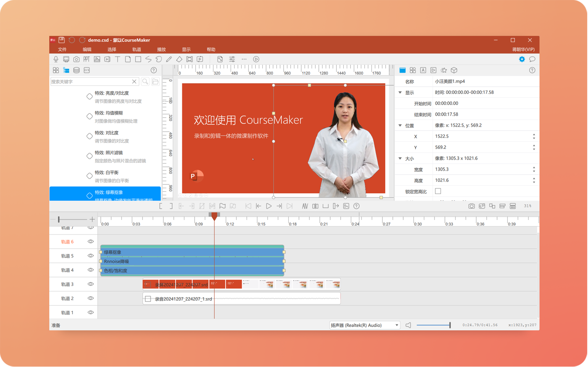Click the camera snapshot icon above timeline
Viewport: 588px width, 367px height.
(472, 206)
